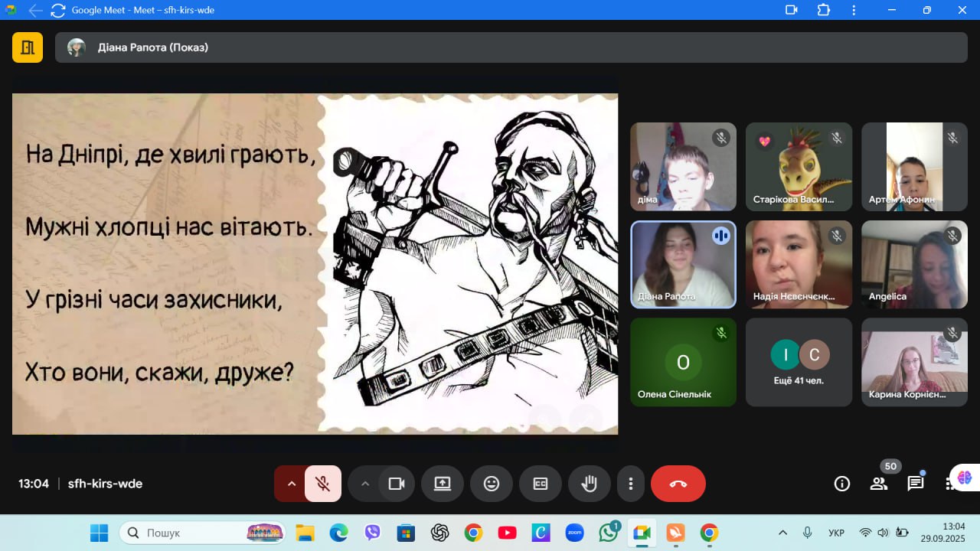Image resolution: width=980 pixels, height=551 pixels.
Task: Select Діана Рапота's video tile
Action: pyautogui.click(x=683, y=265)
